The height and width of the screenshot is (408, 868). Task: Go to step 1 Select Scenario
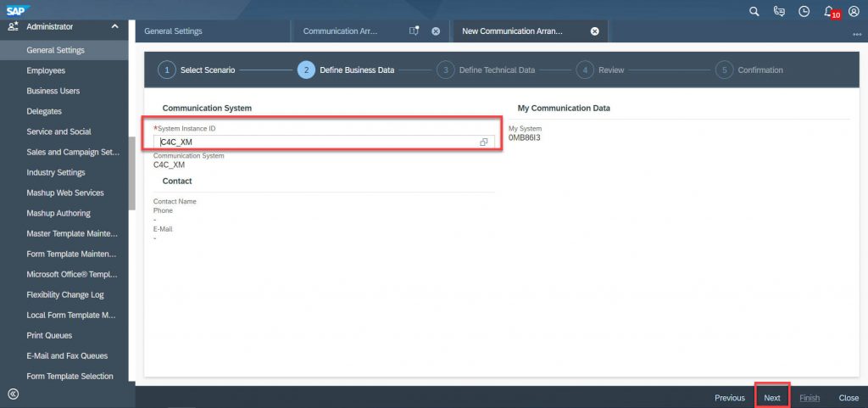[x=197, y=70]
